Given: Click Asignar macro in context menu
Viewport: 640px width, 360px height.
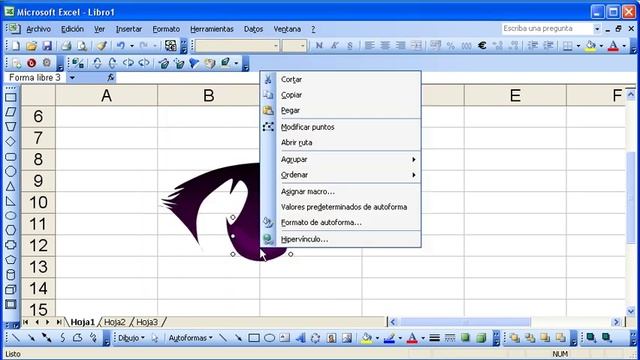Looking at the screenshot, I should point(348,191).
